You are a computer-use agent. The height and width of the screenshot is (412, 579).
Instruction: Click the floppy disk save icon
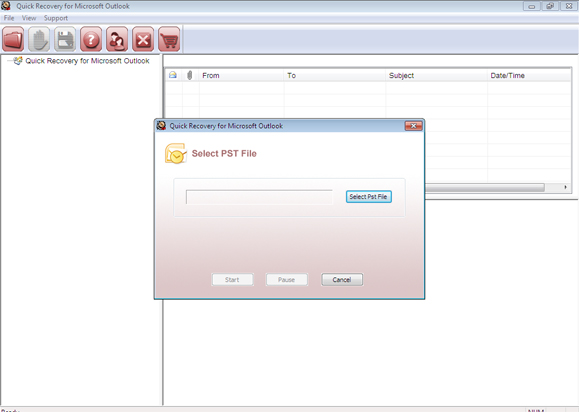pos(65,39)
